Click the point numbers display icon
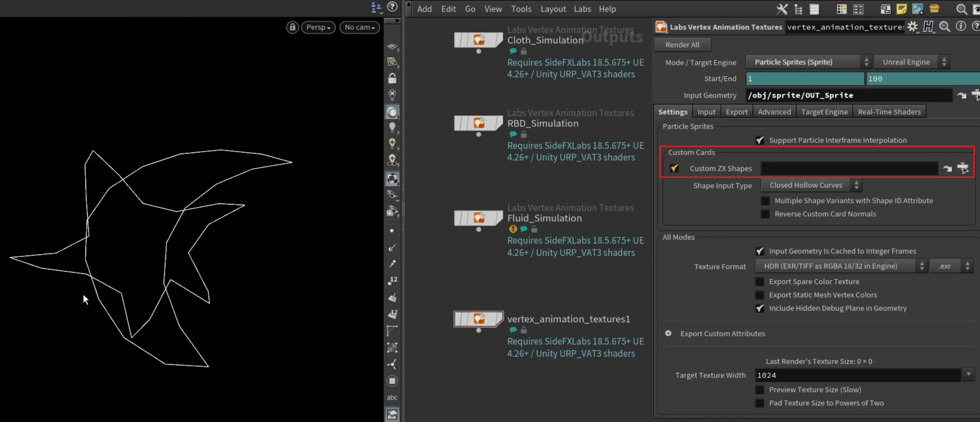This screenshot has width=980, height=422. pos(392,281)
